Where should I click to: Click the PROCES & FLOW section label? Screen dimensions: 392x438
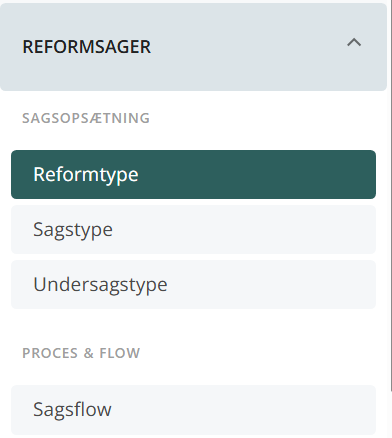pos(81,353)
